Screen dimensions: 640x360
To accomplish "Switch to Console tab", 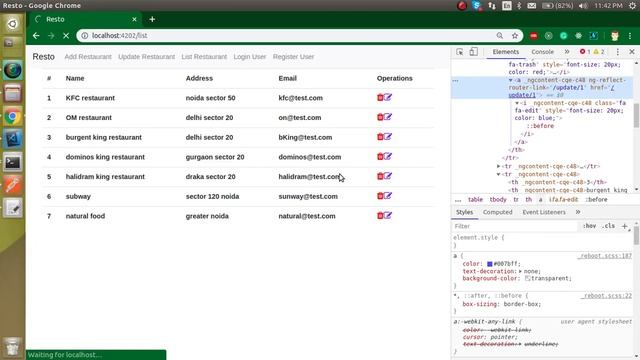I will [x=542, y=52].
